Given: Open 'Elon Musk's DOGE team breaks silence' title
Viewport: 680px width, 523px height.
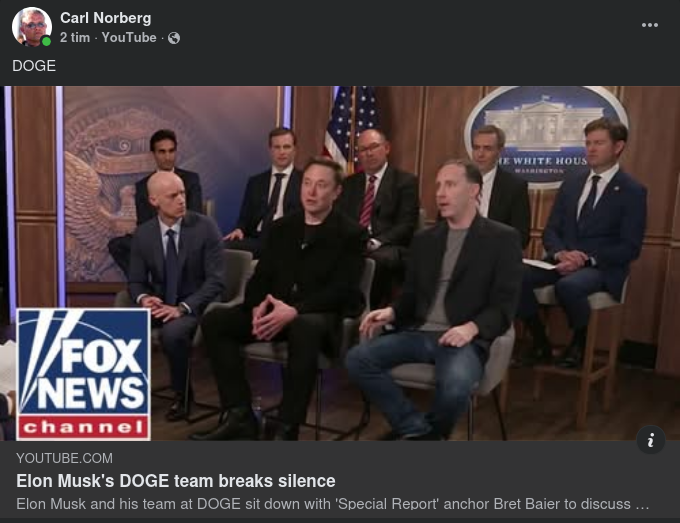Looking at the screenshot, I should (176, 481).
